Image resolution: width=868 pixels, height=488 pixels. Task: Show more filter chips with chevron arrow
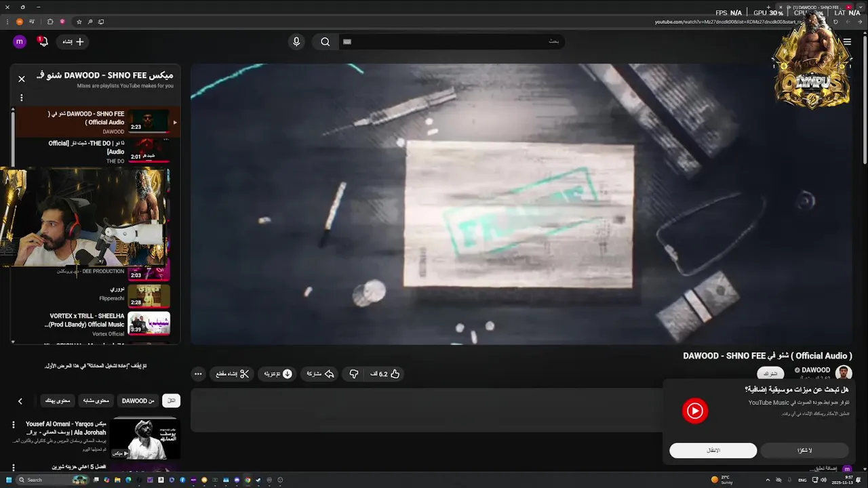(20, 401)
